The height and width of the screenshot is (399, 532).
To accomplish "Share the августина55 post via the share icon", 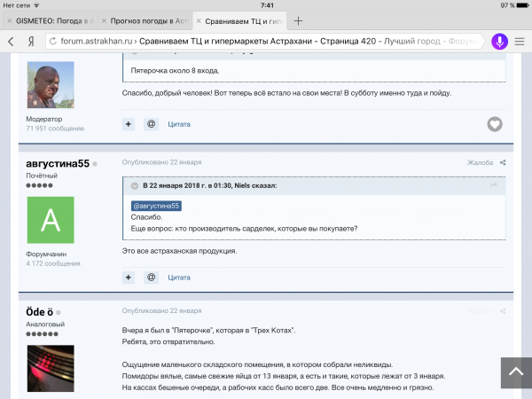I will (x=503, y=162).
